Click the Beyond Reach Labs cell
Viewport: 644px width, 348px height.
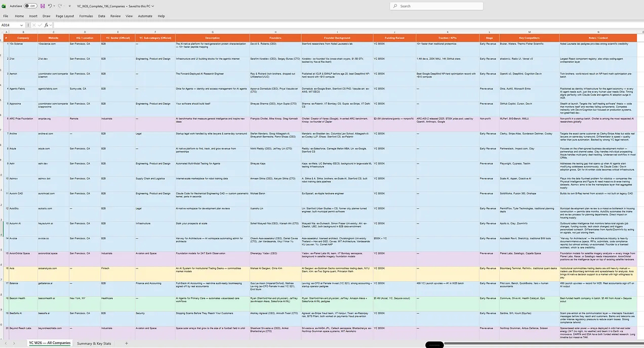pyautogui.click(x=23, y=334)
